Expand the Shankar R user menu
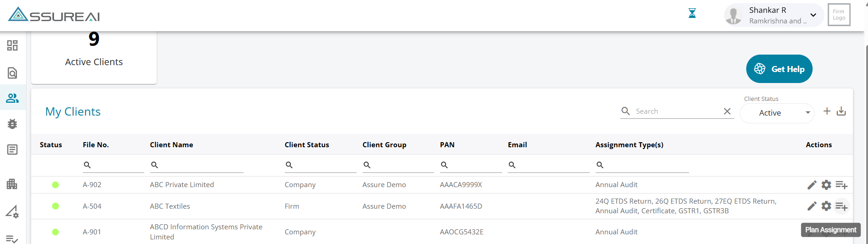Image resolution: width=868 pixels, height=244 pixels. pos(813,15)
